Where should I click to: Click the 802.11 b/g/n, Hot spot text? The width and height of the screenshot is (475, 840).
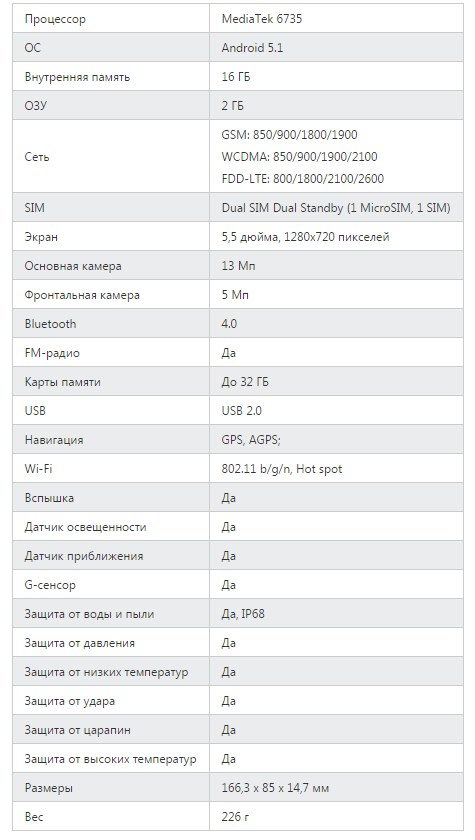282,469
